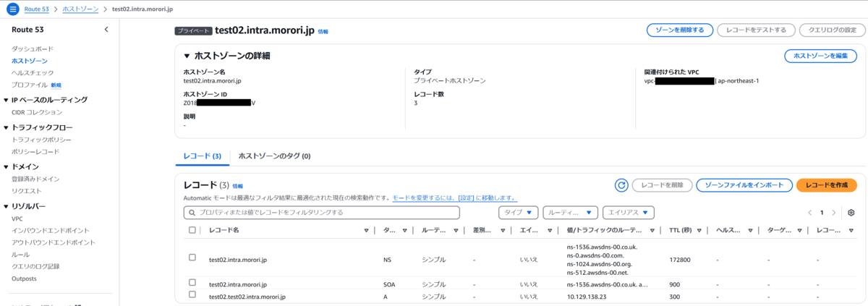Select all records checkbox in header

pos(192,230)
